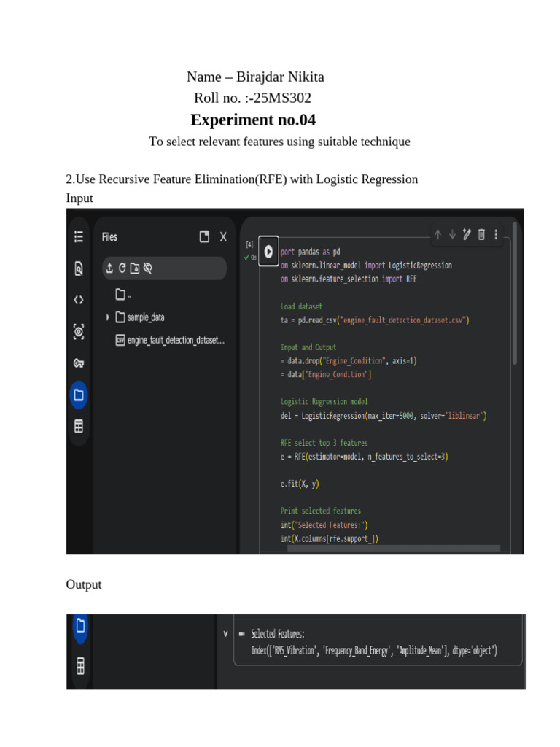Select the active Files folder icon in sidebar
560x747 pixels.
tap(79, 395)
